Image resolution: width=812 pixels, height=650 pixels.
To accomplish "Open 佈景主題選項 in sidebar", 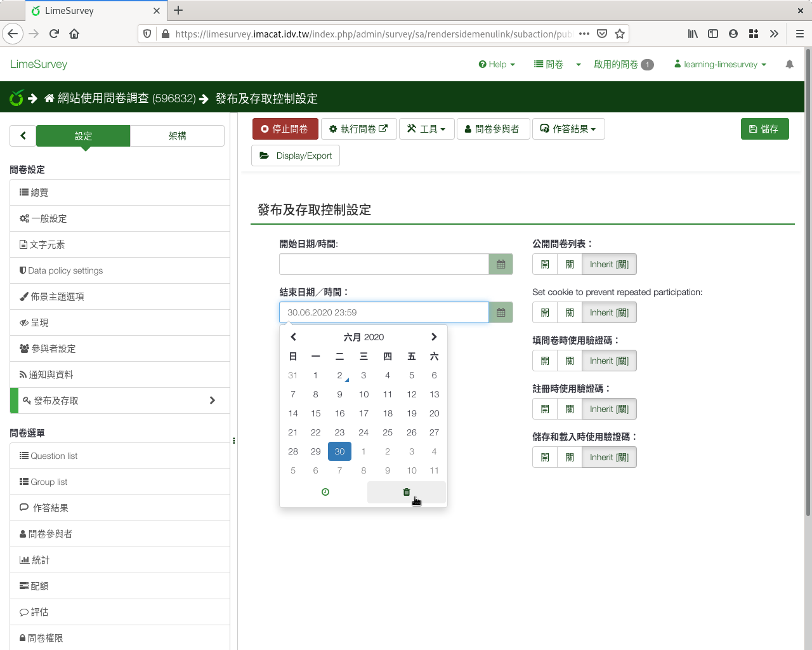I will coord(120,296).
